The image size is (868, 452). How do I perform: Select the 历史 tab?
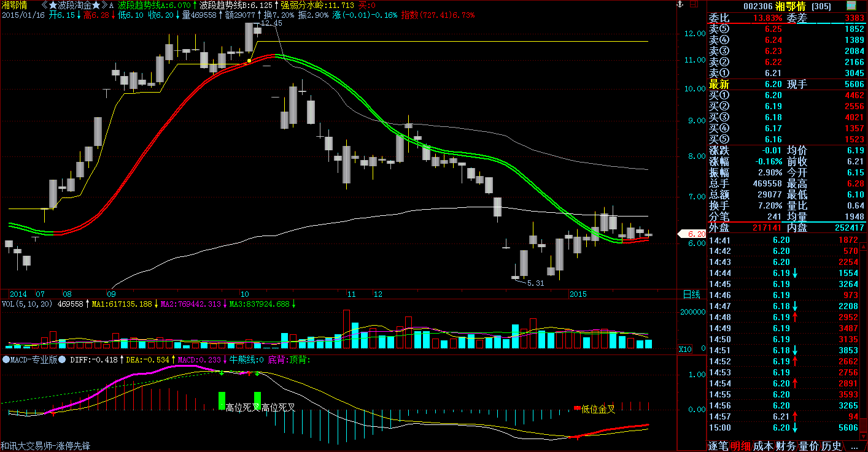832,446
